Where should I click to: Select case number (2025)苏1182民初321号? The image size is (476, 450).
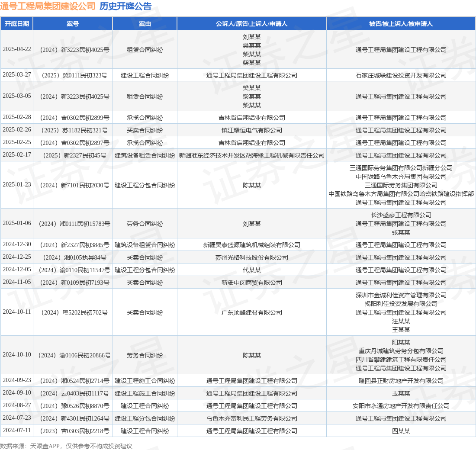coord(74,130)
